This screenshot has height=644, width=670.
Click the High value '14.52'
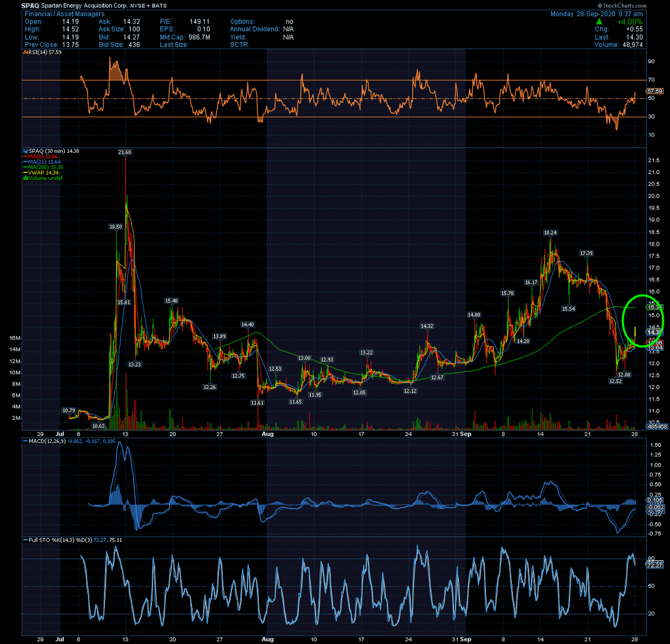click(70, 29)
